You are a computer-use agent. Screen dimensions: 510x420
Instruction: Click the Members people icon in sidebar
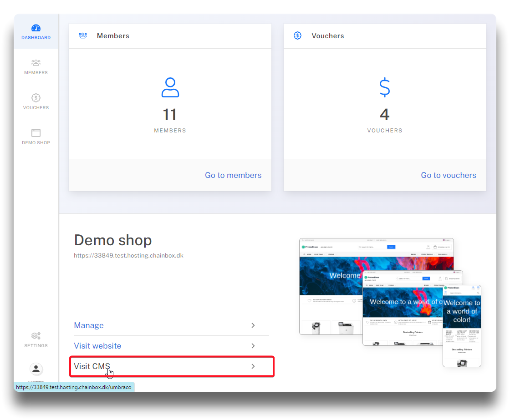(36, 63)
